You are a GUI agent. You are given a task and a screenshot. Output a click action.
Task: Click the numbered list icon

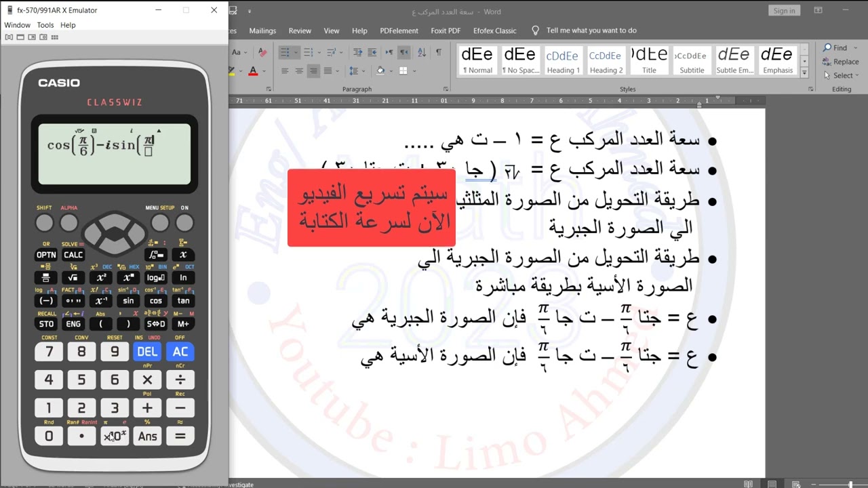click(x=308, y=52)
